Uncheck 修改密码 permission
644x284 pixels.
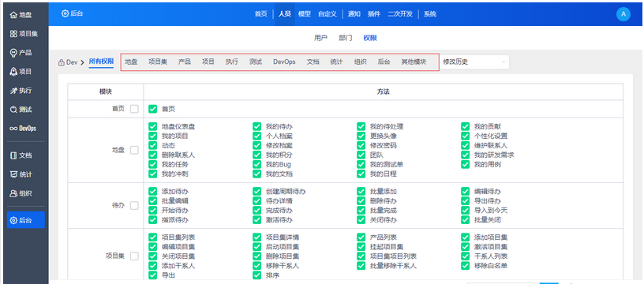[361, 145]
